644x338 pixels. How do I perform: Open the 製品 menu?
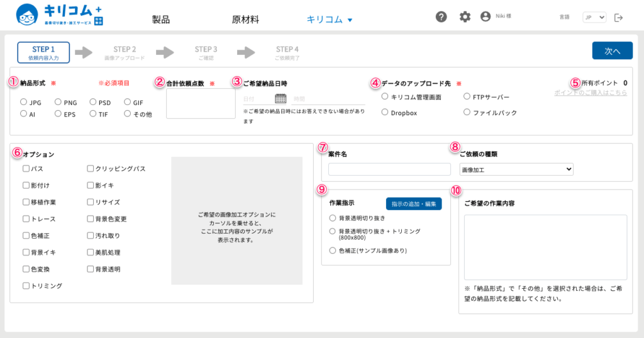coord(161,20)
